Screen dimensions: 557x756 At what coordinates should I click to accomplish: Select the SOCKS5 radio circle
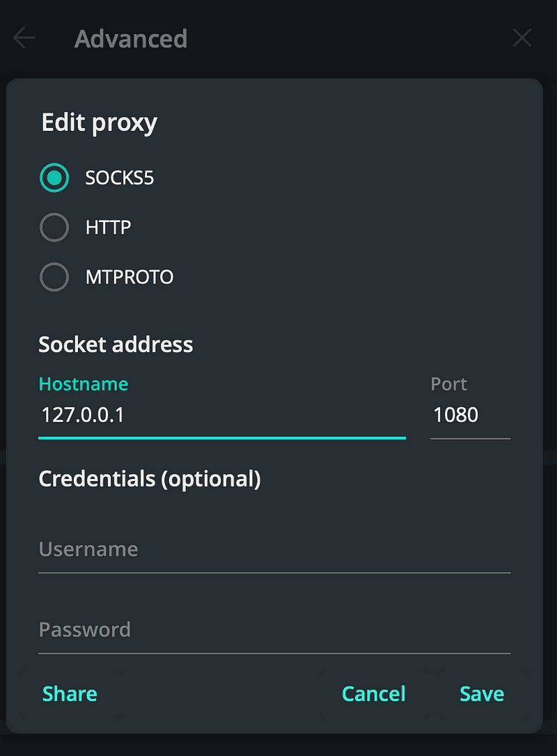(54, 178)
